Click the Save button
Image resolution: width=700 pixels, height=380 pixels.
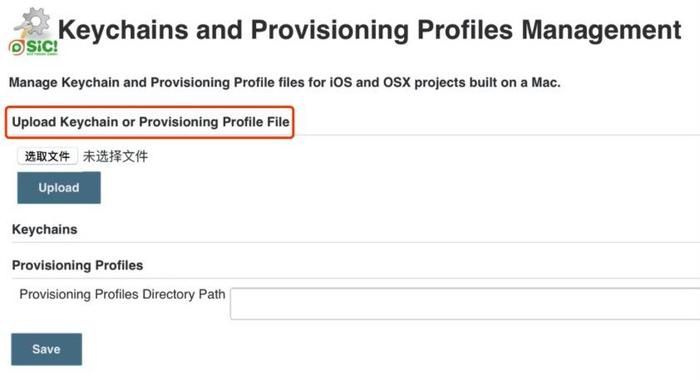[x=46, y=349]
